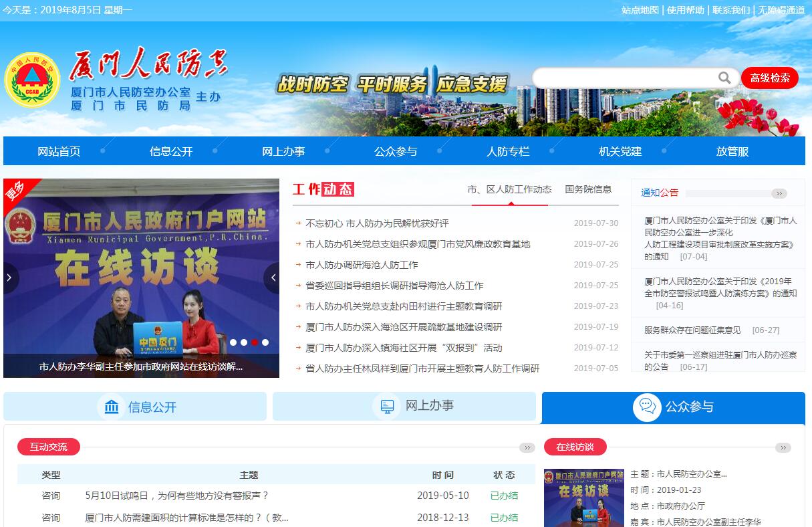Click the 主题 column header

coord(249,475)
